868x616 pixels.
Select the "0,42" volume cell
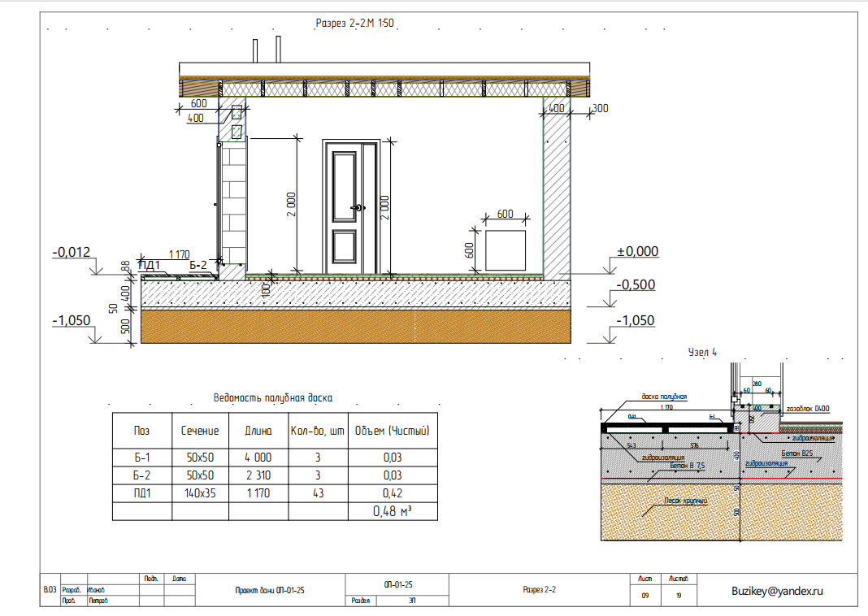(393, 493)
